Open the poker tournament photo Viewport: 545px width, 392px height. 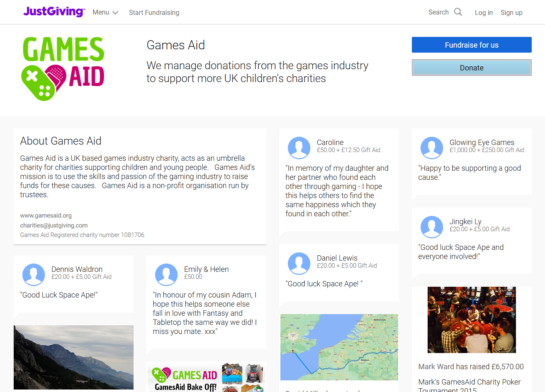(x=472, y=320)
